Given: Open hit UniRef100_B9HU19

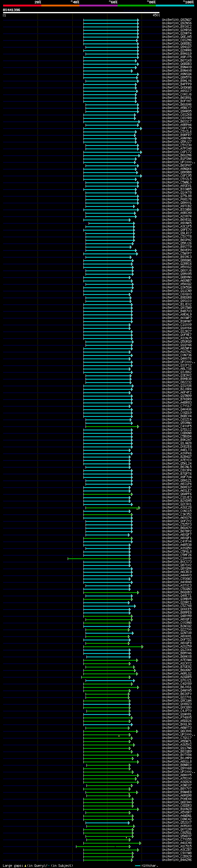Looking at the screenshot, I should (177, 54).
